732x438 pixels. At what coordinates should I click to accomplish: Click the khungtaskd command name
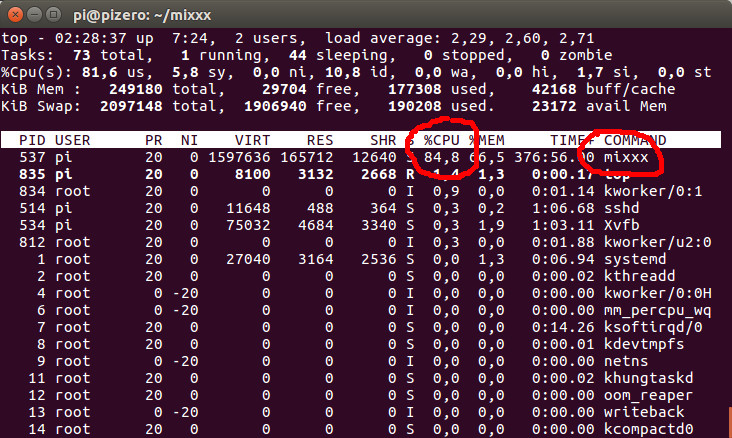[x=648, y=378]
